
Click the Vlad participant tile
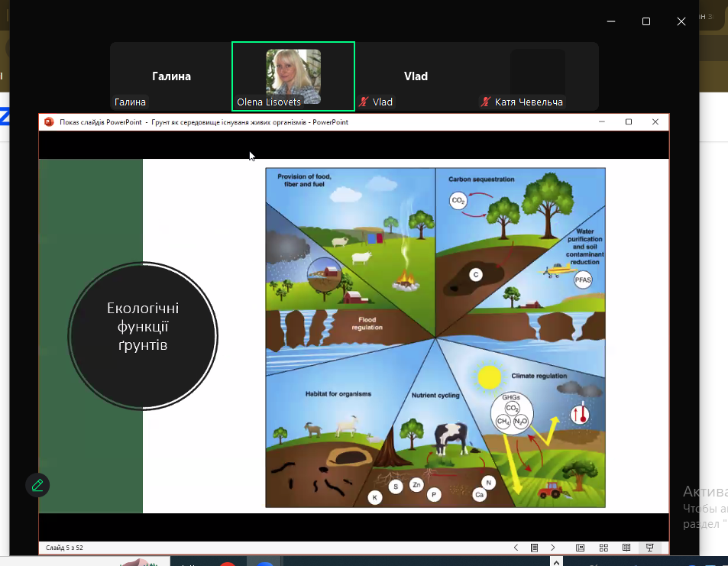pos(416,76)
